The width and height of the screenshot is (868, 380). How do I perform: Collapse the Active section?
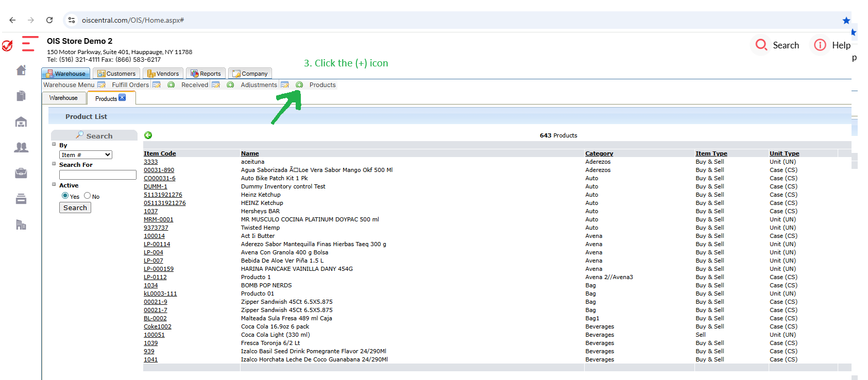coord(54,184)
